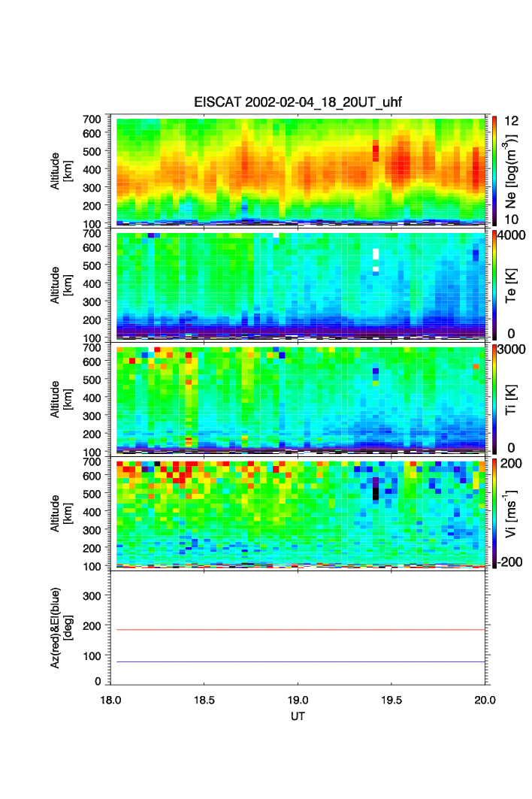
Task: Click the Te temperature color bar
Action: pyautogui.click(x=494, y=286)
